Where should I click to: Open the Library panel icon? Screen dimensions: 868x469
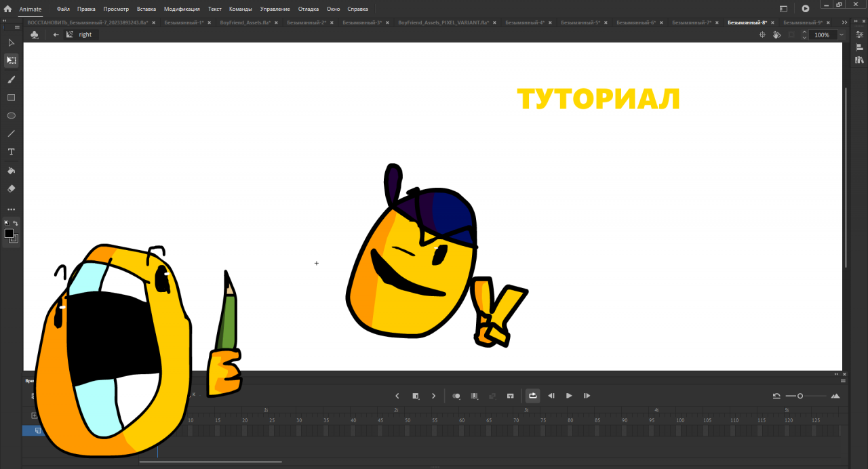(859, 60)
